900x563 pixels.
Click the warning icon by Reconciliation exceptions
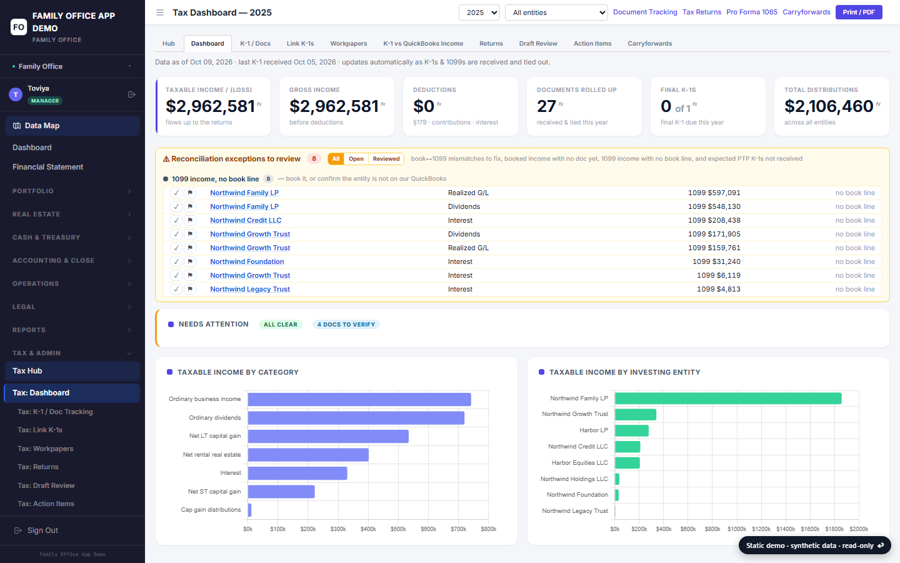point(166,159)
